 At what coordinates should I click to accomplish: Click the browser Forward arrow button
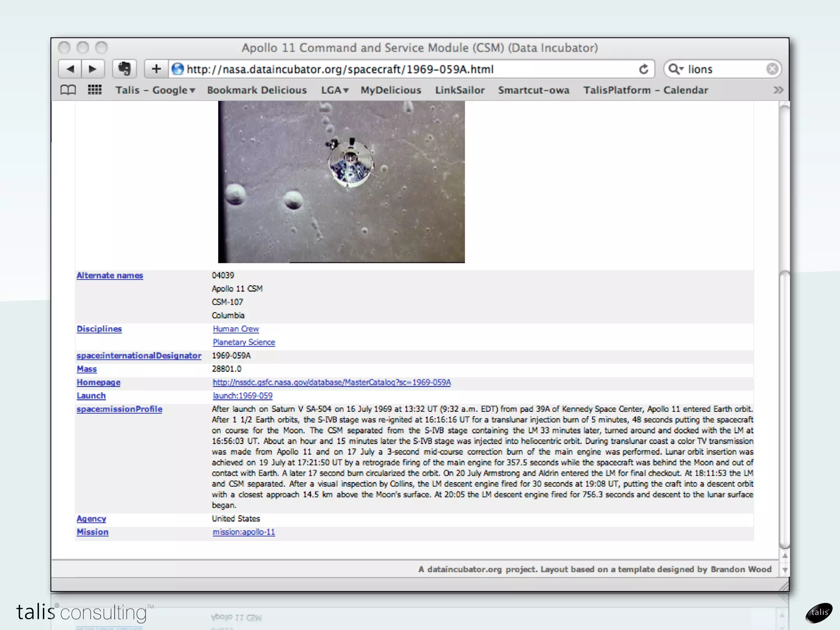click(x=93, y=69)
